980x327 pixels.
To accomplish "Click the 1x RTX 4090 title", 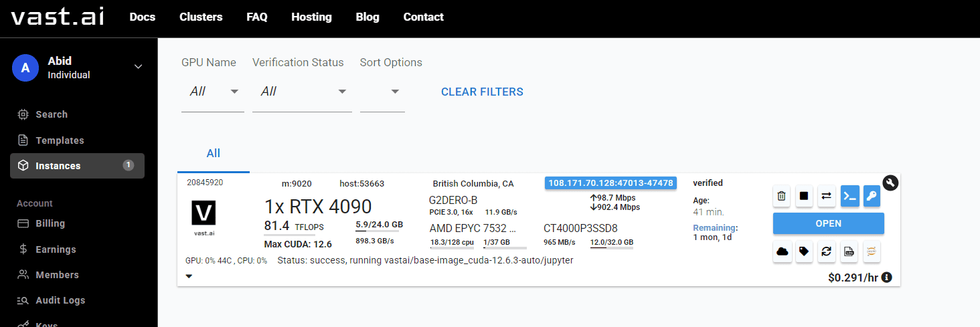I will pyautogui.click(x=318, y=206).
